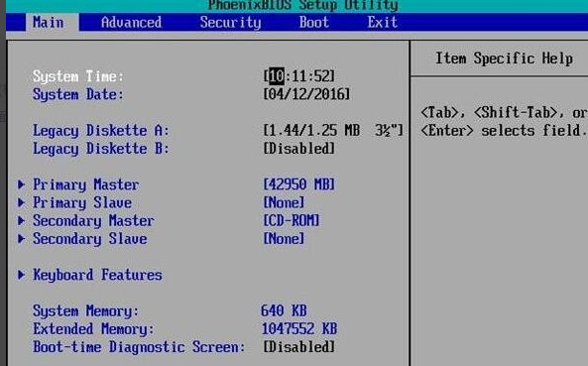Open the Primary Master submenu label
The width and height of the screenshot is (588, 366).
(x=86, y=184)
